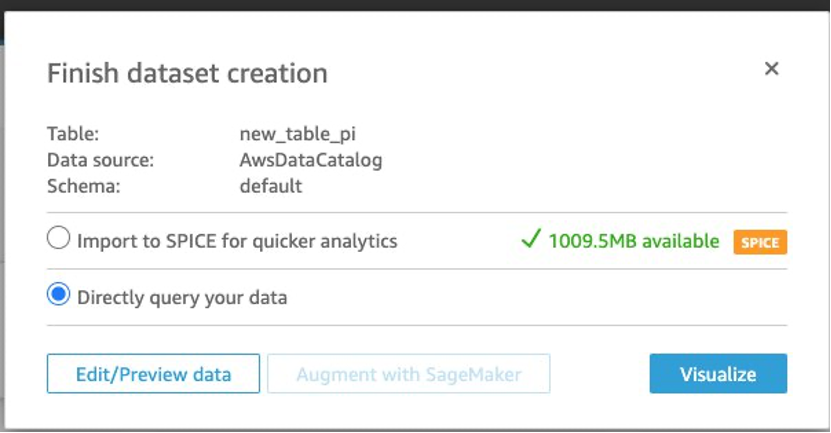Select the Import to SPICE radio button

tap(59, 240)
